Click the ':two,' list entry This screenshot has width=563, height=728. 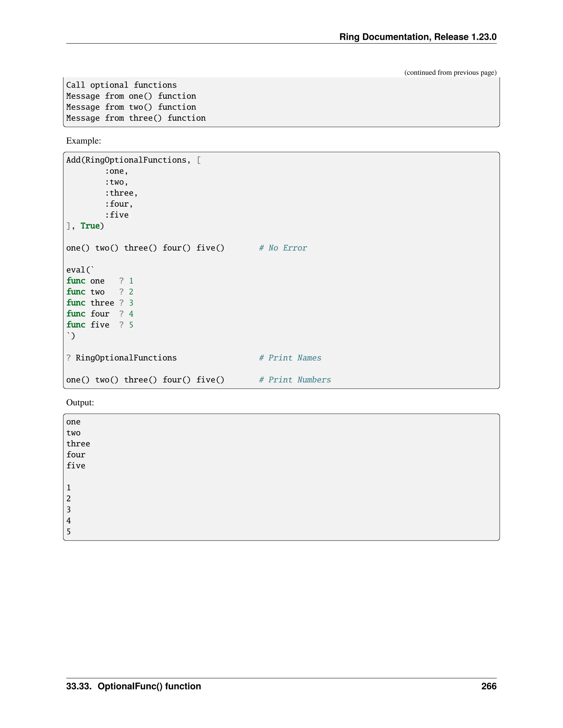point(116,182)
